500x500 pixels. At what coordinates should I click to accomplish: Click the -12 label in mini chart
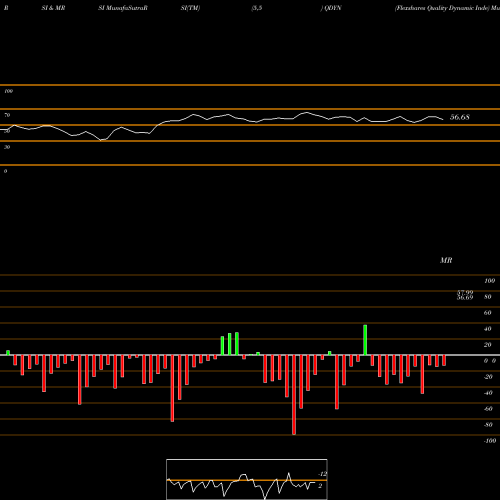click(323, 474)
